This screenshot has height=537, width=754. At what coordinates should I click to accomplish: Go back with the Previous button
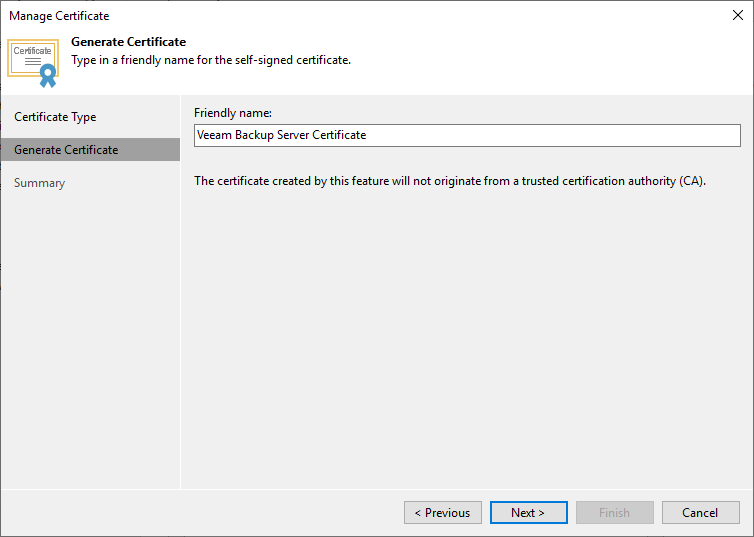442,512
